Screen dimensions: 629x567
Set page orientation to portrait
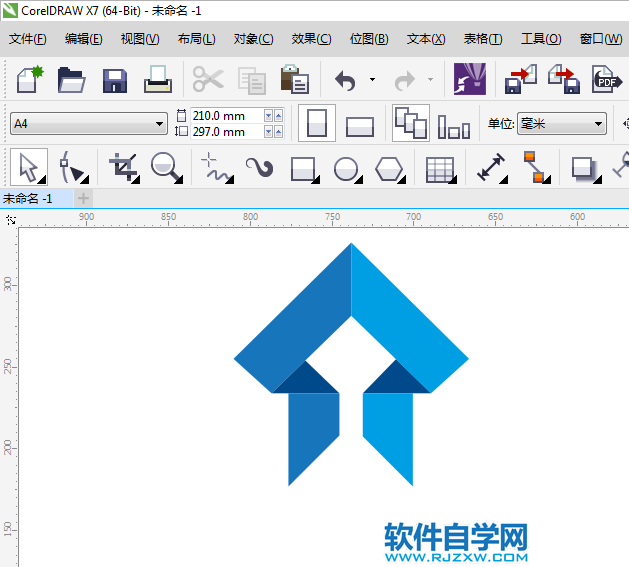tap(317, 123)
